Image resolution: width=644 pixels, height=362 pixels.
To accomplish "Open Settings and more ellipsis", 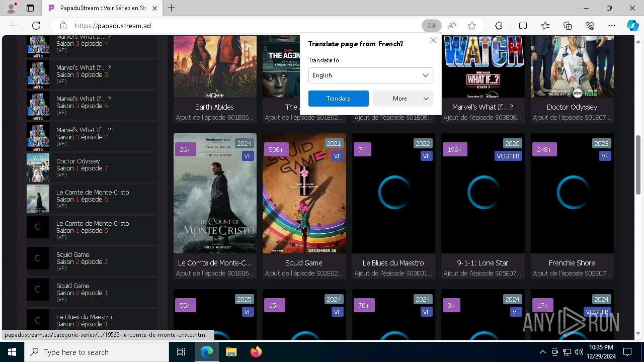I will [x=612, y=26].
